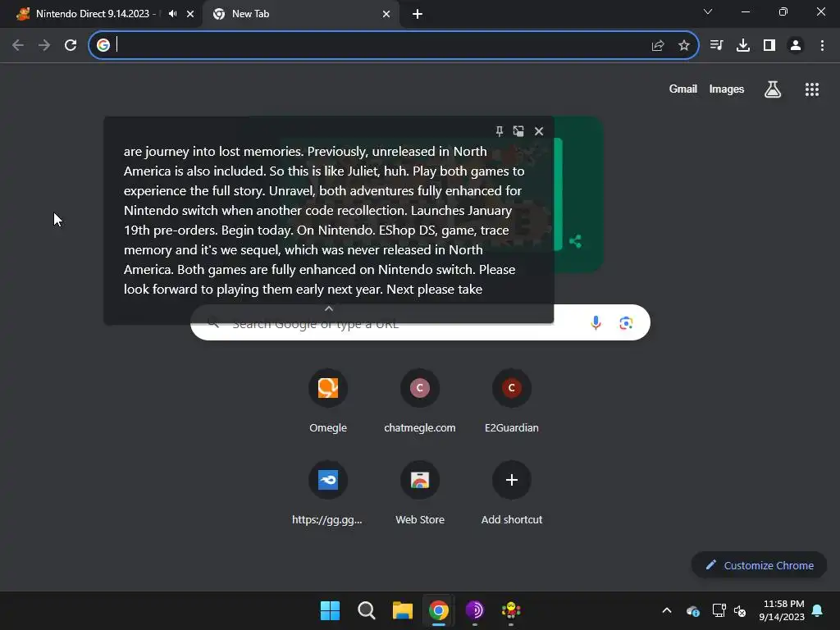Click the Google icon in address bar
840x630 pixels.
coord(103,45)
